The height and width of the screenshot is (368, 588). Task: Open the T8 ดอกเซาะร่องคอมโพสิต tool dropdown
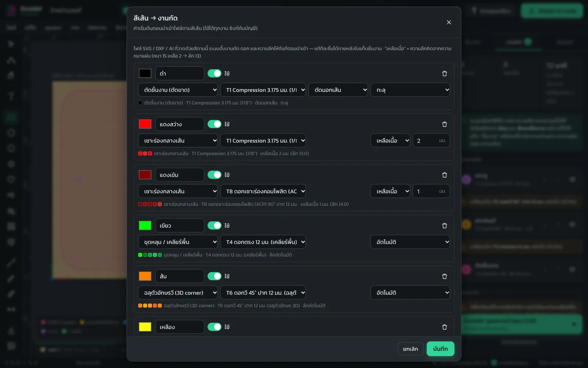click(x=263, y=191)
